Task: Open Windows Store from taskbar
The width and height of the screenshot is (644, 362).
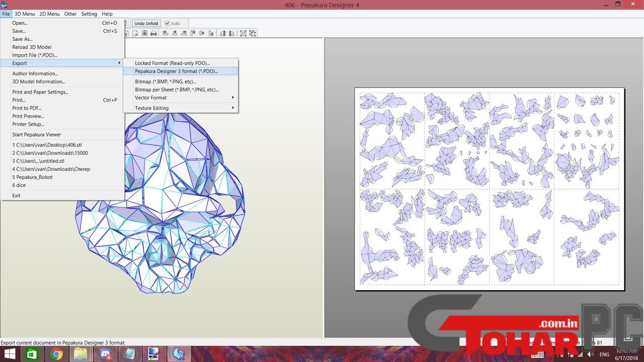Action: tap(32, 354)
